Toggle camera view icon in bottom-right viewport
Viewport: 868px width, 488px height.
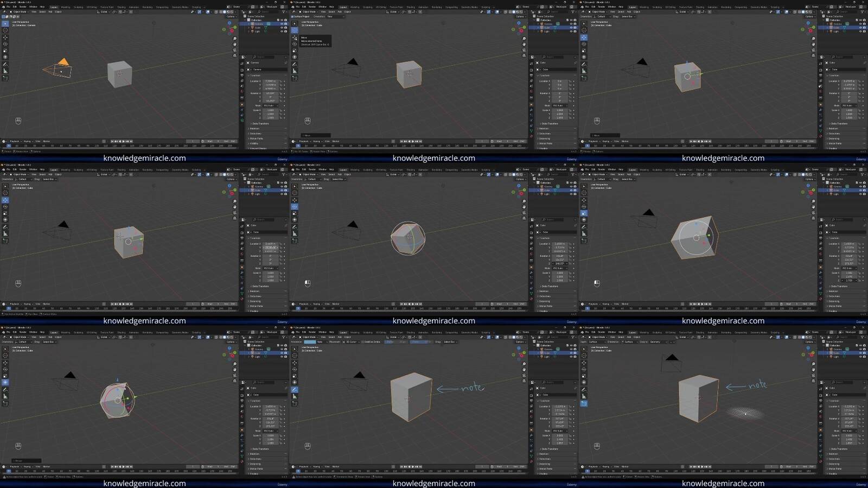coord(813,375)
